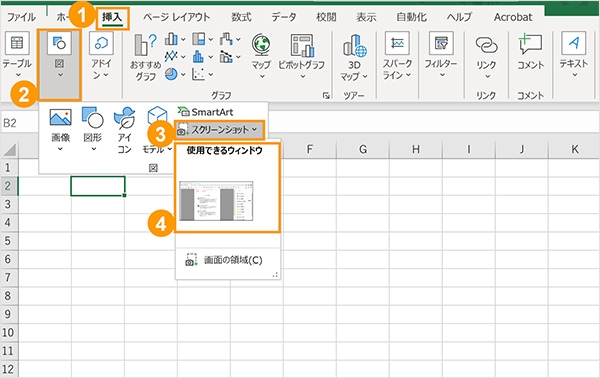Switch to the ページ レイアウト tab
The width and height of the screenshot is (600, 378).
click(176, 17)
